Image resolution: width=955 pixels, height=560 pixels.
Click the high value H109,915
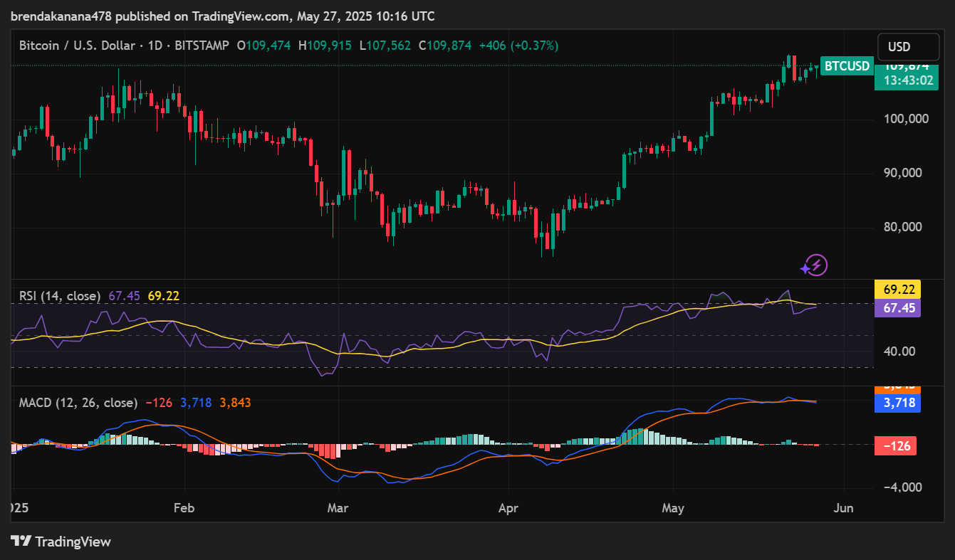tap(325, 46)
